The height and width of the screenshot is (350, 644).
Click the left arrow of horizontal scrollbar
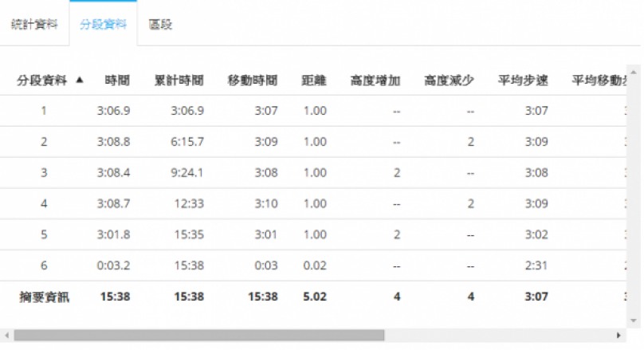click(x=6, y=336)
